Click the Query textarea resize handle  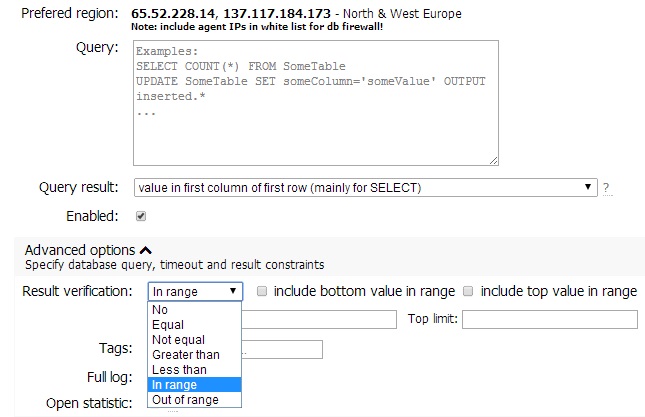tap(493, 159)
